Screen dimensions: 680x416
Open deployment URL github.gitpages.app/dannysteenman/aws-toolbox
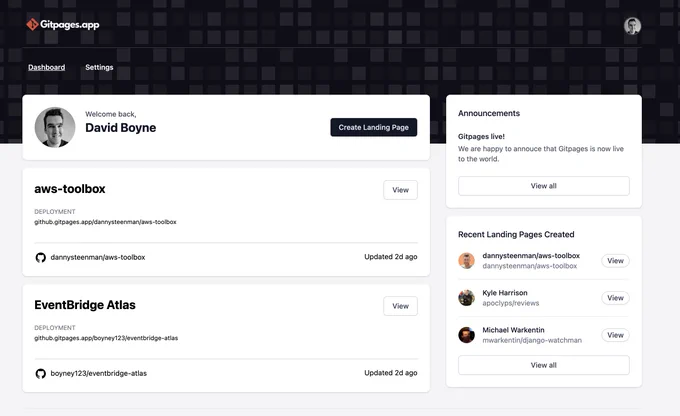pyautogui.click(x=105, y=222)
